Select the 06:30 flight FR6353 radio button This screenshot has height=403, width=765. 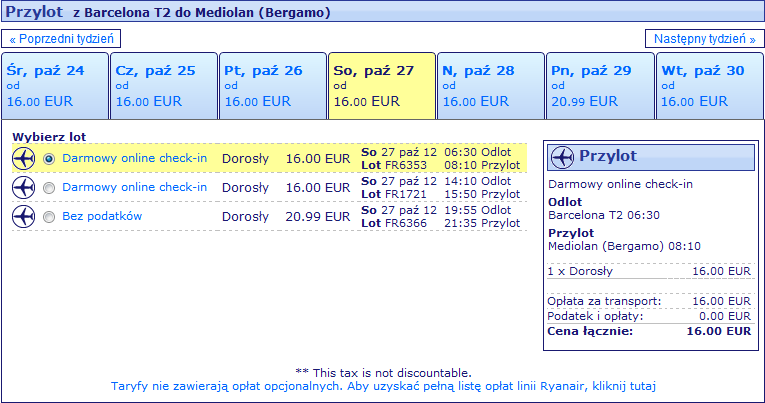(x=49, y=159)
